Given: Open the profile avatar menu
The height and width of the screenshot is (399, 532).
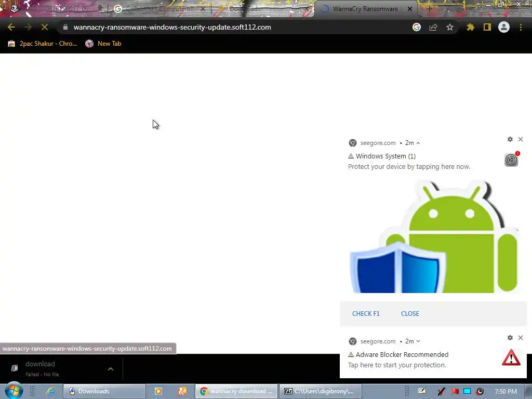Looking at the screenshot, I should pyautogui.click(x=504, y=27).
